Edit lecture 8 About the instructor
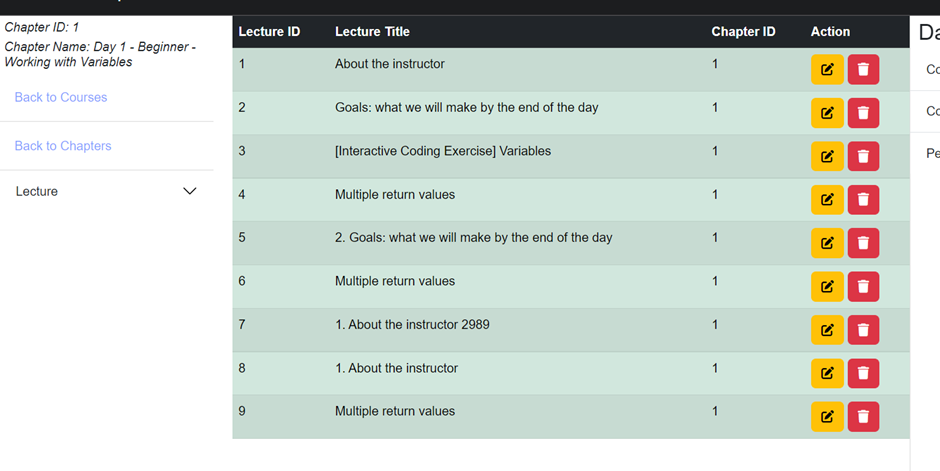Screen dimensions: 940x471 tap(827, 374)
